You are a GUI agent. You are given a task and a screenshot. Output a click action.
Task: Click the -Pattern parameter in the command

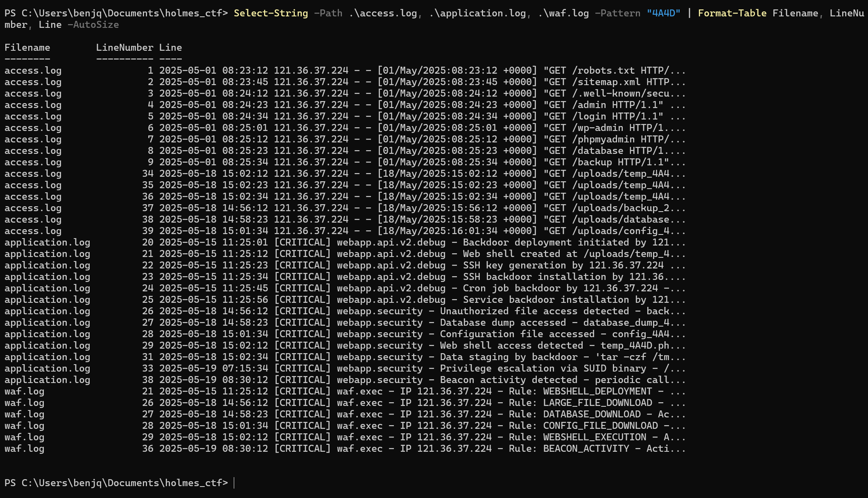(x=617, y=13)
